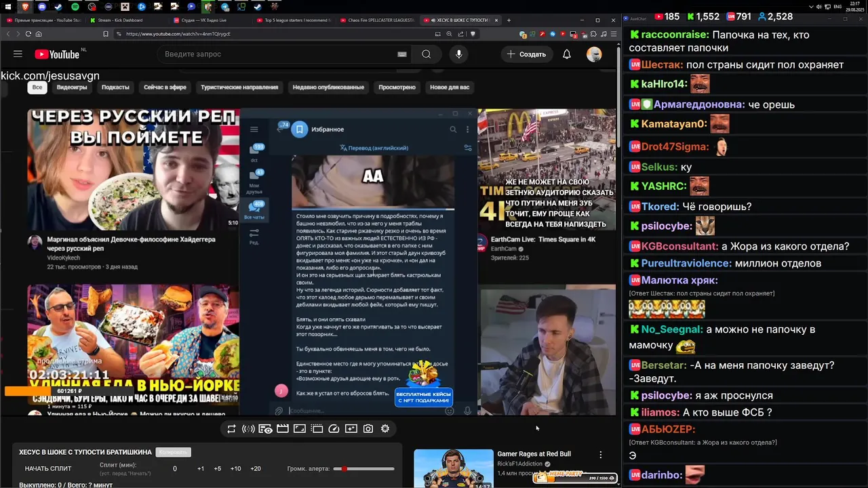
Task: Open Создать create dropdown
Action: click(526, 54)
